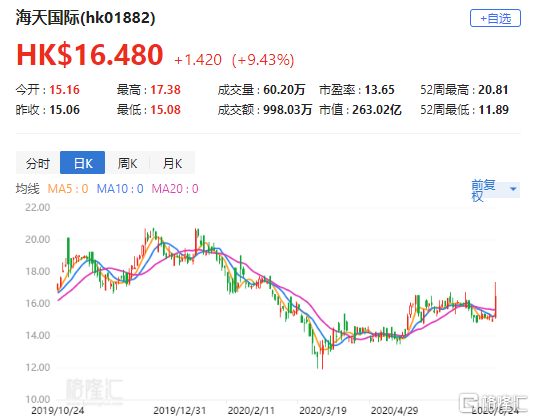Click the 16.00 price axis label
534x420 pixels.
(37, 304)
